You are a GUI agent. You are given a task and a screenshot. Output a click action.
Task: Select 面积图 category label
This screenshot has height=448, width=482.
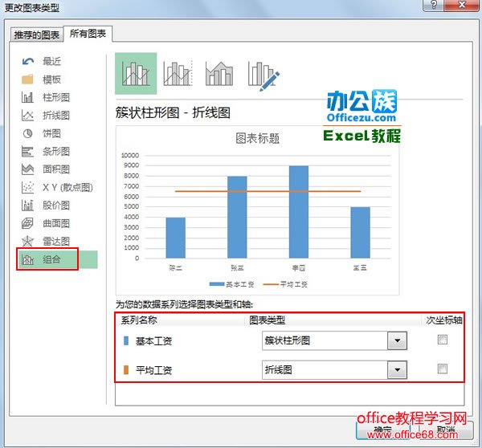(56, 169)
